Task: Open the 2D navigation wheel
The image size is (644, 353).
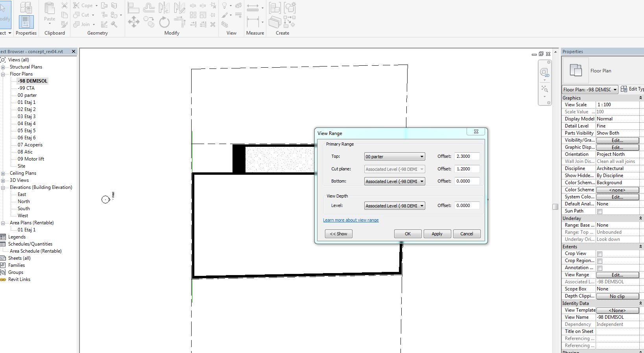Action: click(544, 73)
